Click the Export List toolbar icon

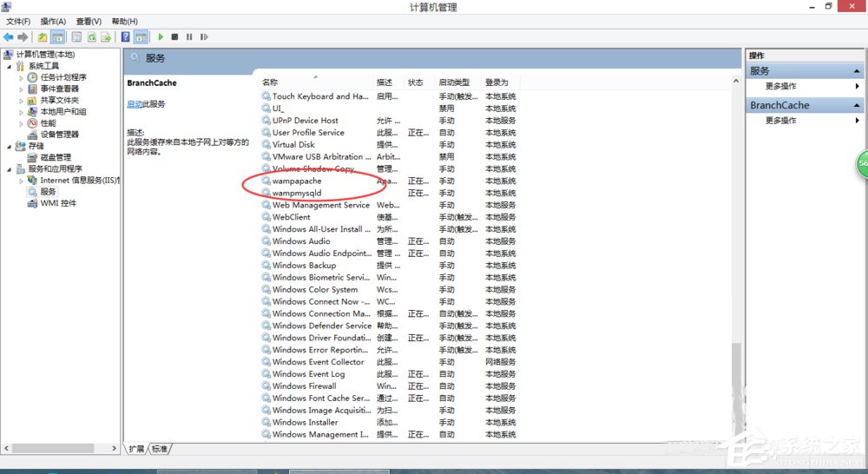[105, 37]
